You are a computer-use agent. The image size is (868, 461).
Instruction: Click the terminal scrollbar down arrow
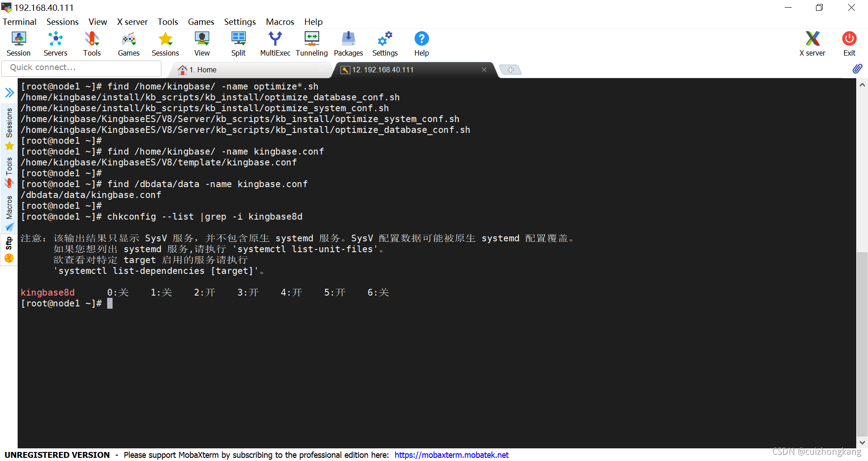[862, 442]
